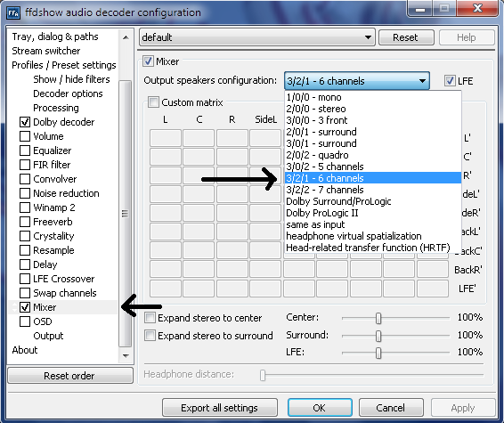Click the Surround level slider thumb
The height and width of the screenshot is (423, 504).
click(378, 336)
